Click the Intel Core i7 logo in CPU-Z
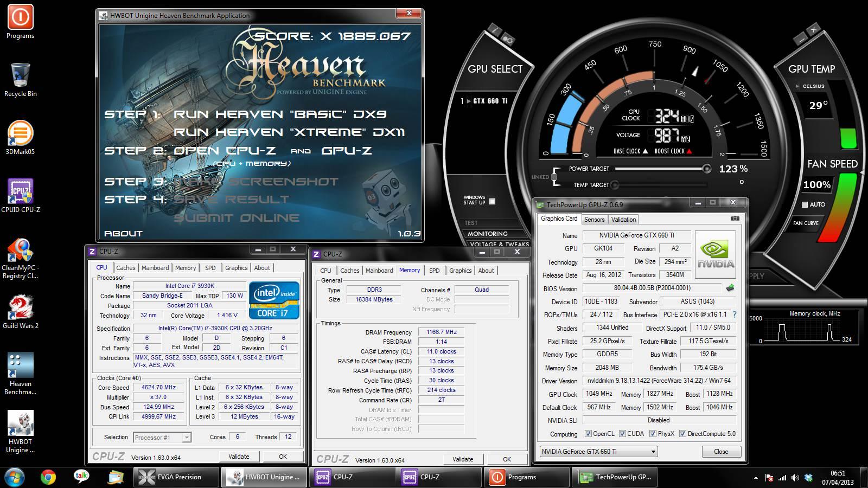This screenshot has height=488, width=868. pyautogui.click(x=274, y=300)
